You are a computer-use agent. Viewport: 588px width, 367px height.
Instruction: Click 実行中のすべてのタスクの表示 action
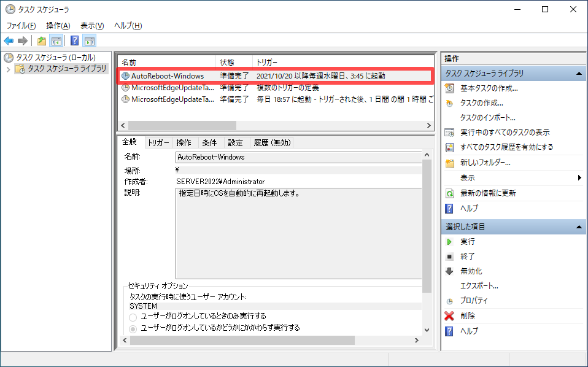(505, 133)
